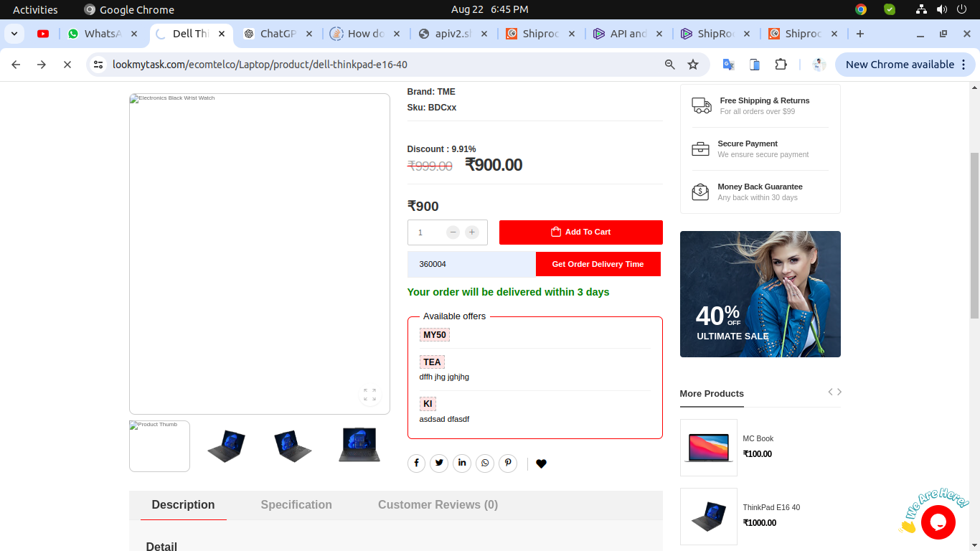This screenshot has width=980, height=551.
Task: Open New Chrome available menu
Action: (x=907, y=65)
